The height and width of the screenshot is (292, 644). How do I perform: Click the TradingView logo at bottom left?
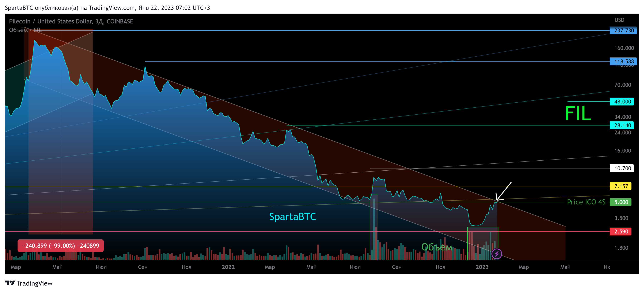29,283
